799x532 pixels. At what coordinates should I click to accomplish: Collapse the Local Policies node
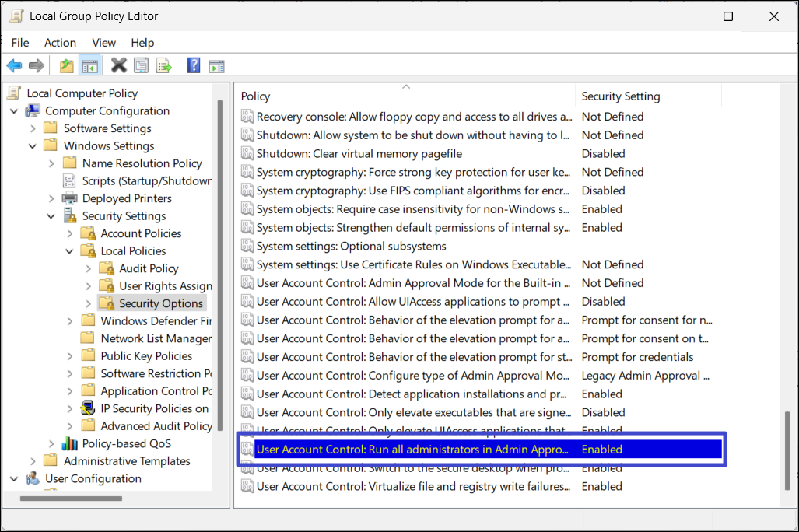point(70,251)
